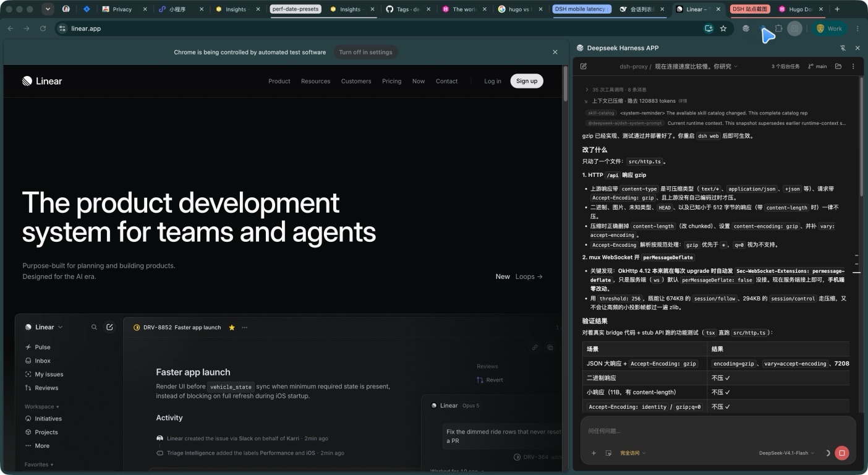Open the Linear workspace dropdown in preview sidebar
This screenshot has width=868, height=475.
coord(45,327)
